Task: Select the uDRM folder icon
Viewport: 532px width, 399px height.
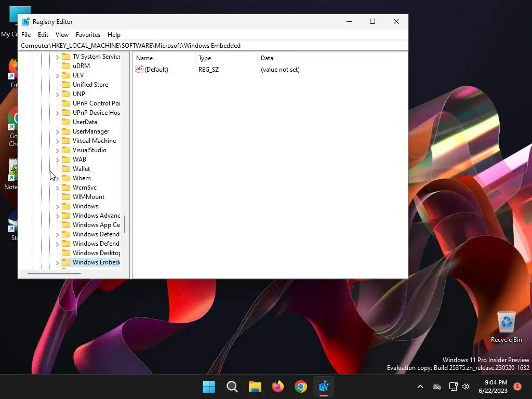Action: (x=66, y=66)
